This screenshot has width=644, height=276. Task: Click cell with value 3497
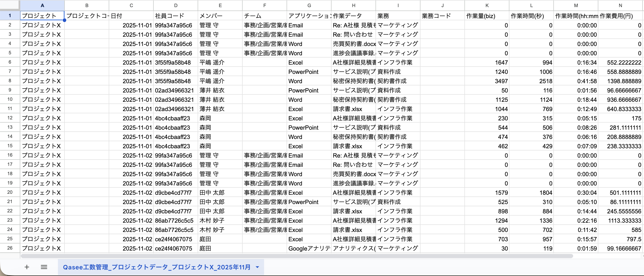(487, 81)
